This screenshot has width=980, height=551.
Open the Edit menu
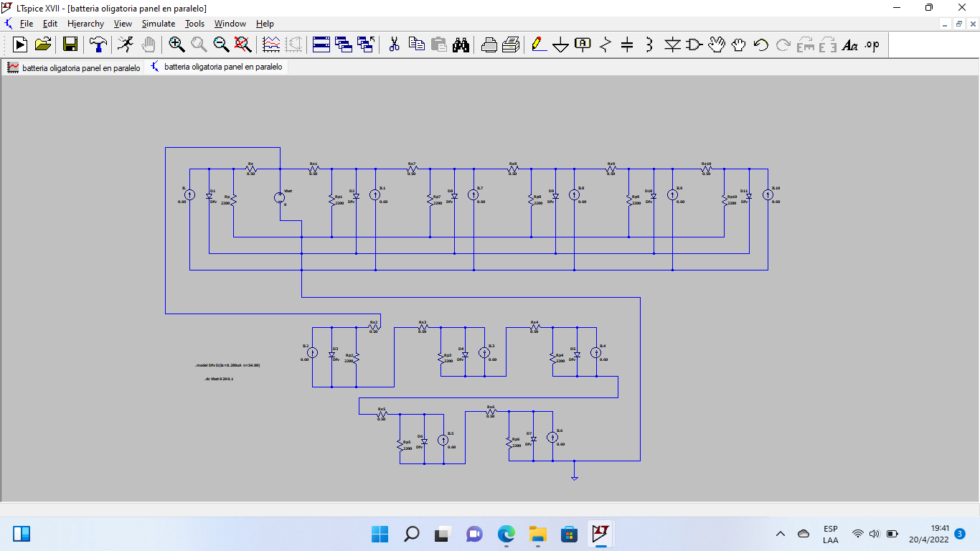(x=50, y=24)
